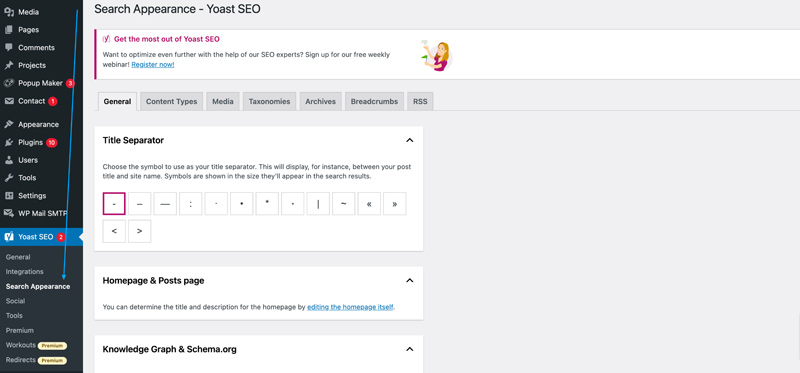Image resolution: width=800 pixels, height=373 pixels.
Task: Open Integrations in the Yoast submenu
Action: point(24,272)
